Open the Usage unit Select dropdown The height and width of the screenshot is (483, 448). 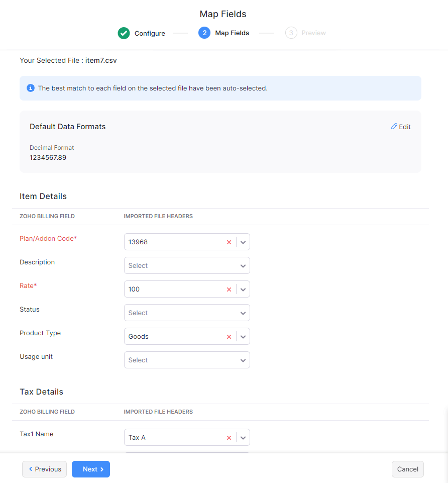coord(187,360)
